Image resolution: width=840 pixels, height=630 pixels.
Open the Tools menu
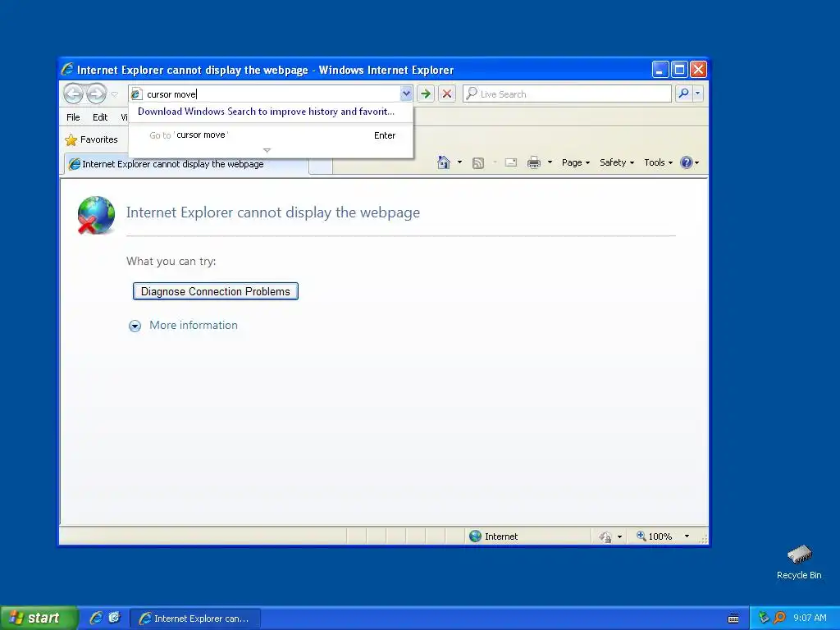pos(658,162)
